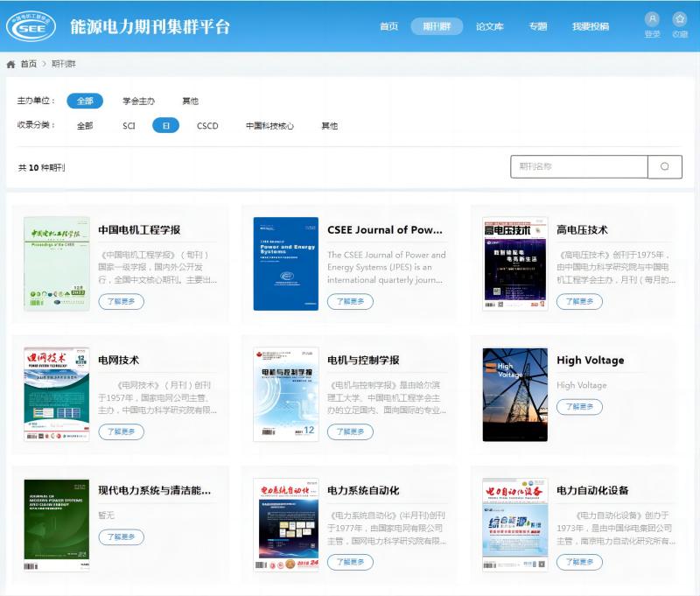Open the 专题 navigation tab

537,26
